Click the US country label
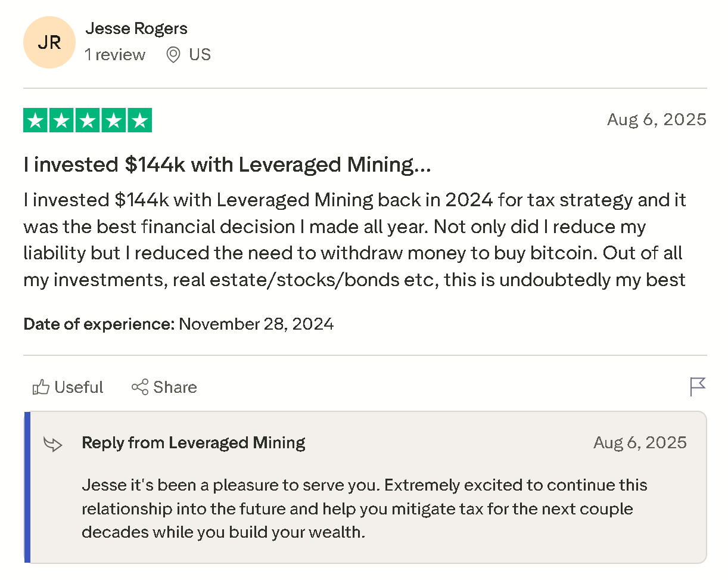728x580 pixels. click(200, 55)
